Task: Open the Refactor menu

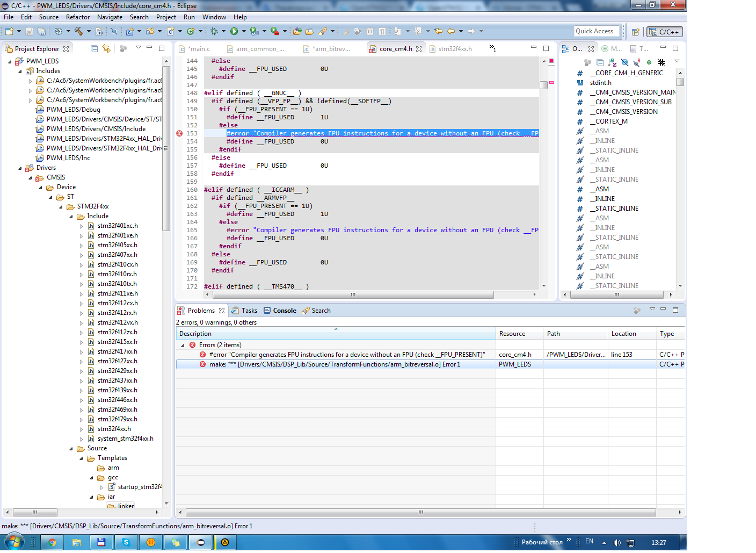Action: pos(78,17)
